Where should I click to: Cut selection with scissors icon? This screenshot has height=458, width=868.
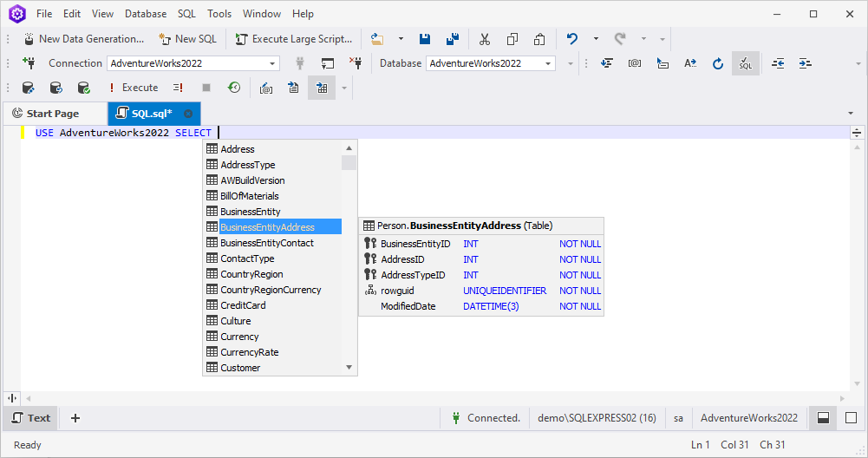point(485,39)
